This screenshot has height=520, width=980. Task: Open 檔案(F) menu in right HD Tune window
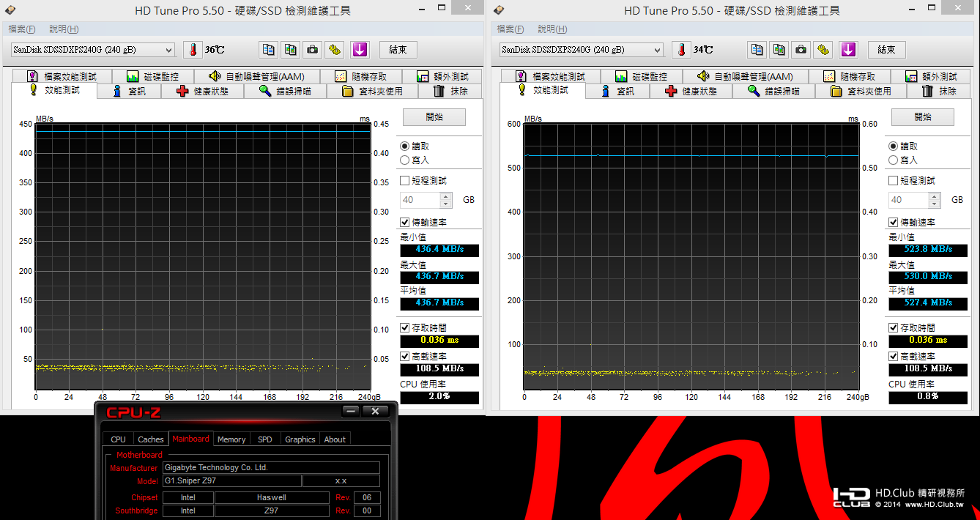(x=510, y=29)
